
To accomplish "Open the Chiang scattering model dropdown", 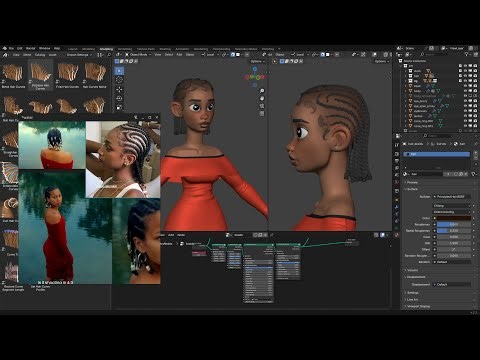I will coord(452,206).
